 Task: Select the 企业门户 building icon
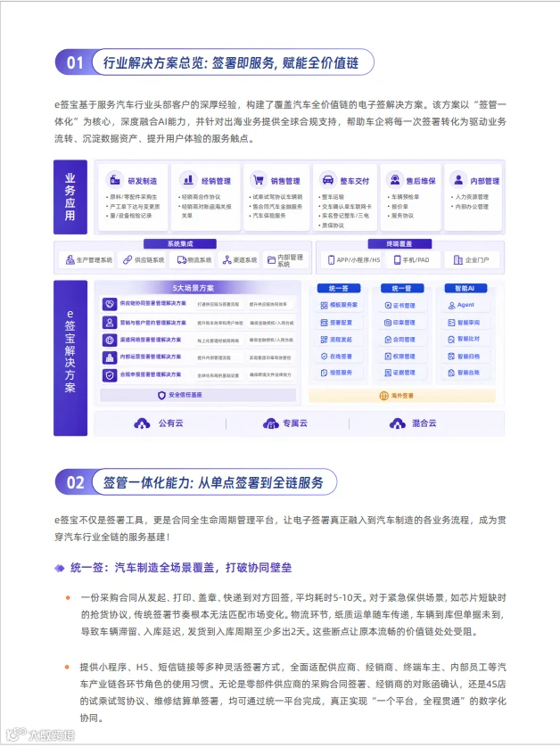point(458,259)
